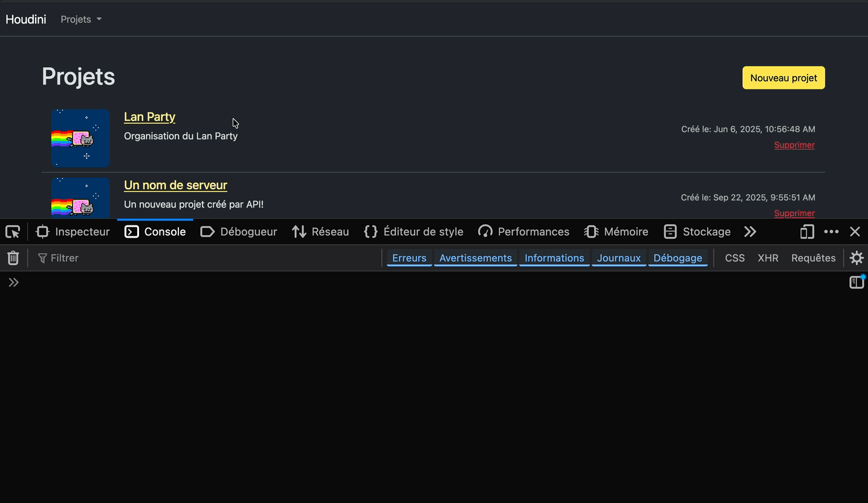Viewport: 868px width, 503px height.
Task: Open console settings gear icon
Action: 857,258
